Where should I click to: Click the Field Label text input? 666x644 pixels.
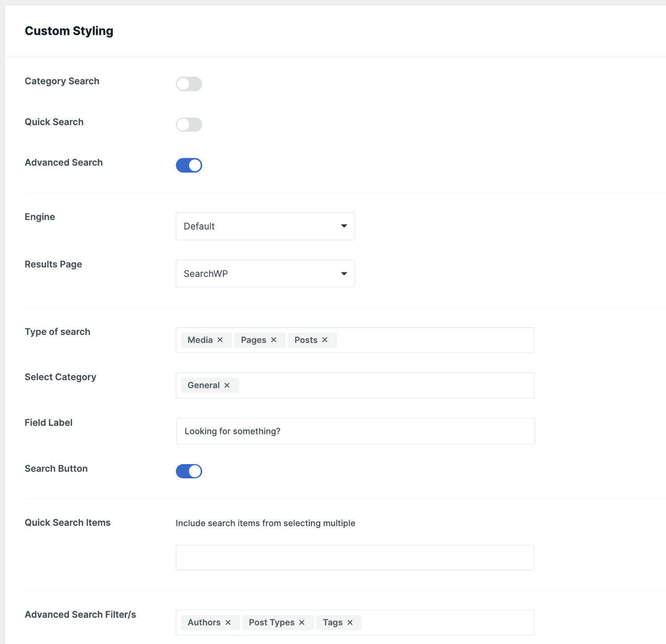(354, 431)
